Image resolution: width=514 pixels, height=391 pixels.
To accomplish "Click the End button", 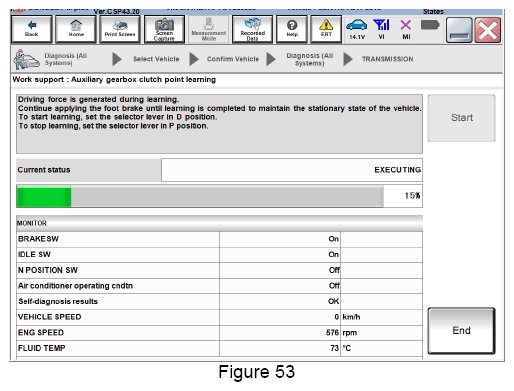I will [462, 331].
